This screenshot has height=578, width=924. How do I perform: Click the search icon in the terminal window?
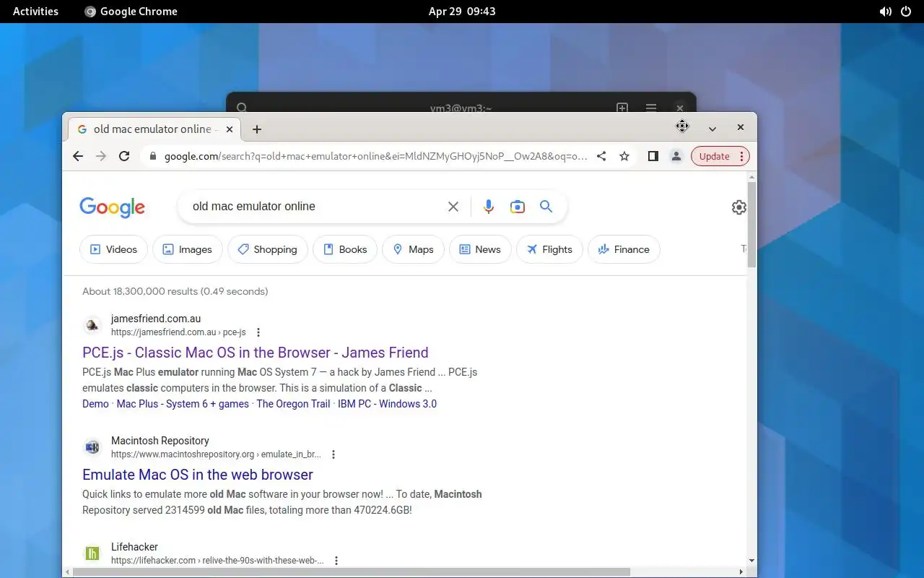click(243, 108)
